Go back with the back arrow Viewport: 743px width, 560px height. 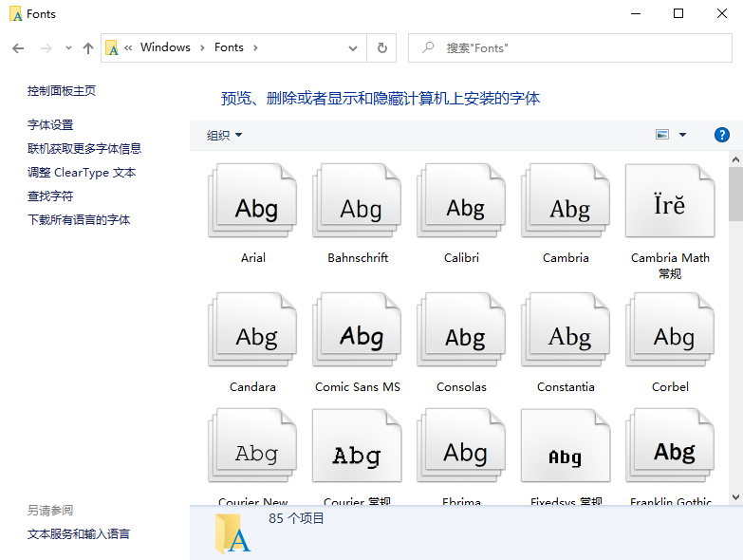[18, 47]
